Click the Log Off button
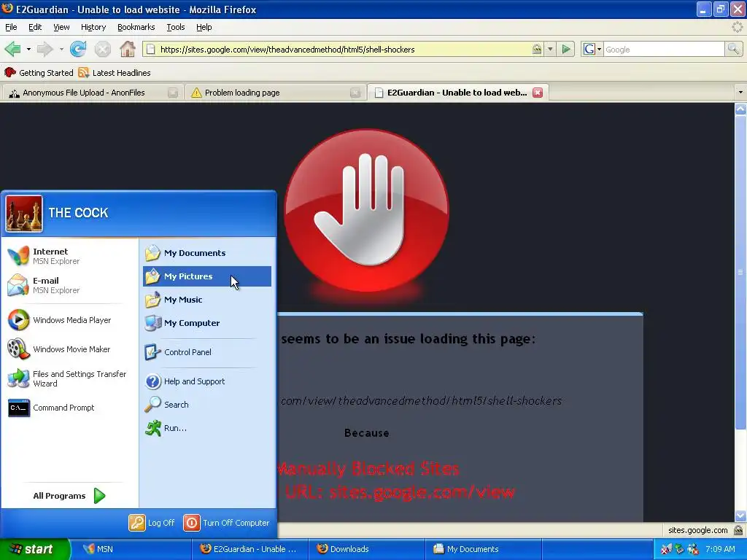747x560 pixels. click(x=152, y=522)
